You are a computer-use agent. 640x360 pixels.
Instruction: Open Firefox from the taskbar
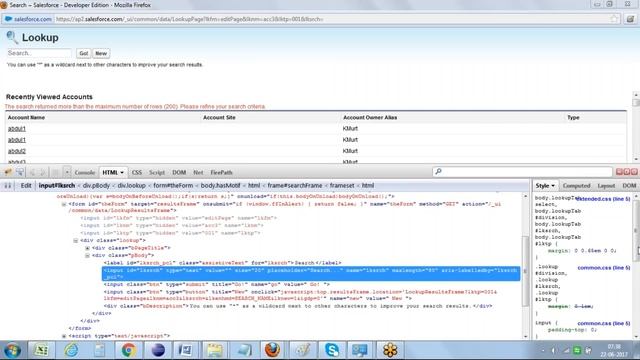[x=273, y=350]
